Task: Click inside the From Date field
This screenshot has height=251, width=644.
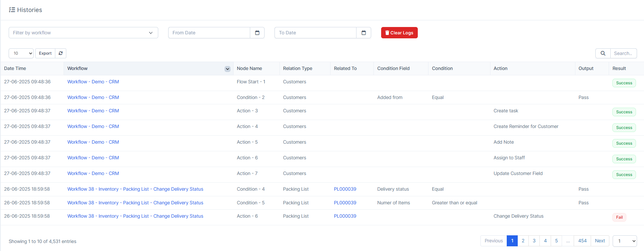Action: pyautogui.click(x=209, y=33)
